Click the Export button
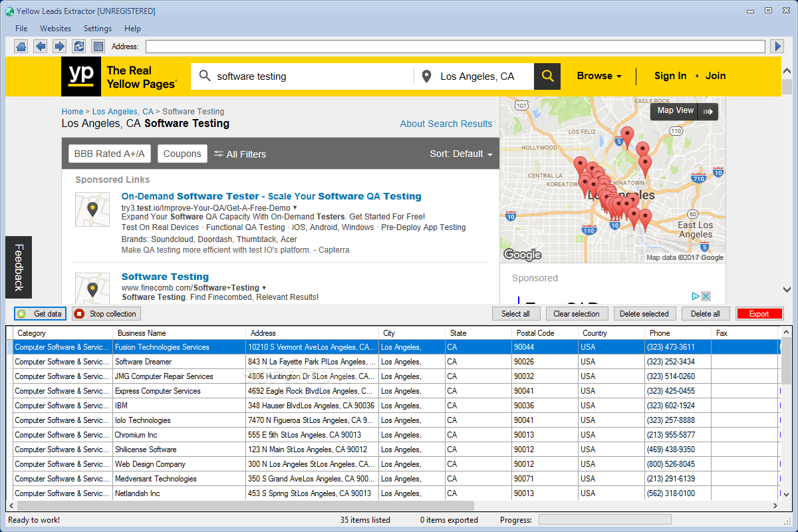 click(x=759, y=313)
